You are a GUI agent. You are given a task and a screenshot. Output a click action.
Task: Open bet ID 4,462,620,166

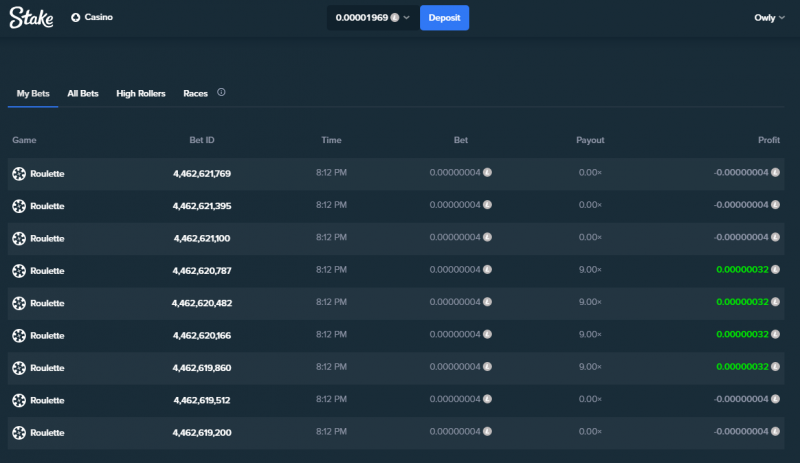pos(202,336)
